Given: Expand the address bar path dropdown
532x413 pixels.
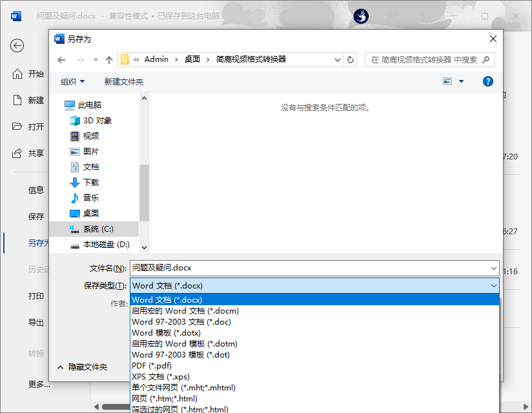Looking at the screenshot, I should click(337, 59).
